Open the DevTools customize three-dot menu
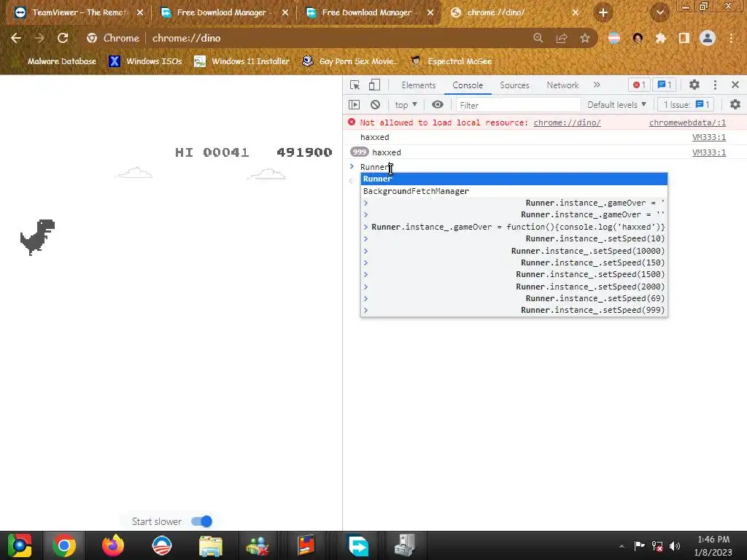The width and height of the screenshot is (747, 560). (715, 85)
